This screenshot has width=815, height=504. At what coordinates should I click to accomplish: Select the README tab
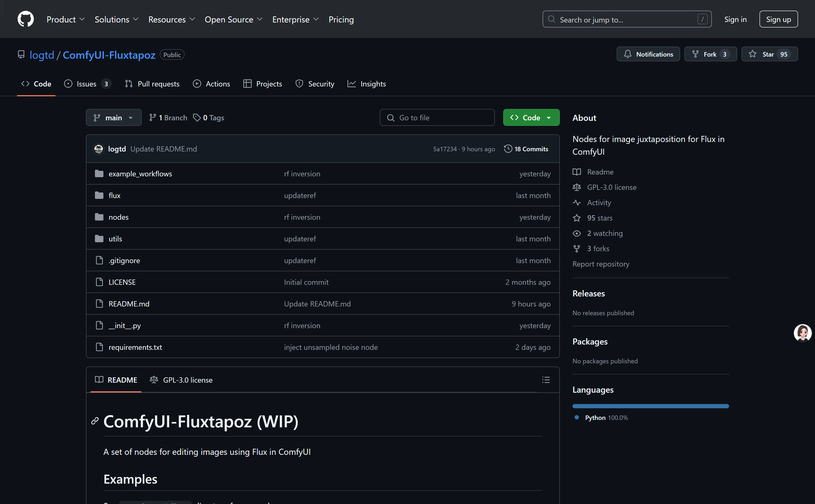point(116,380)
